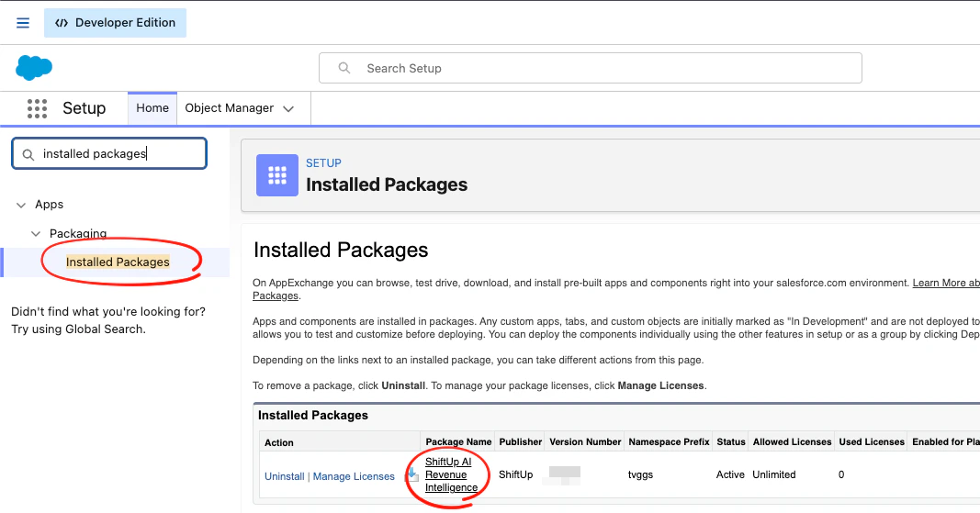
Task: Click the Manage Licenses link
Action: coord(354,476)
